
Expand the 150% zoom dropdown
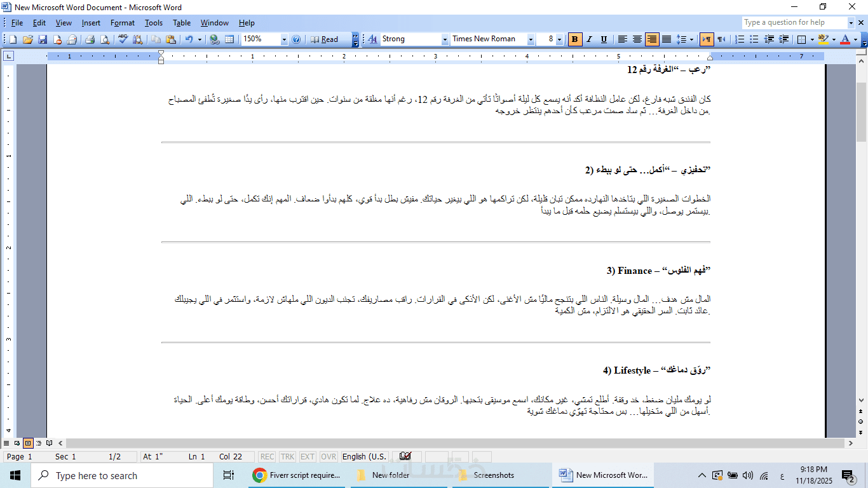click(x=283, y=39)
